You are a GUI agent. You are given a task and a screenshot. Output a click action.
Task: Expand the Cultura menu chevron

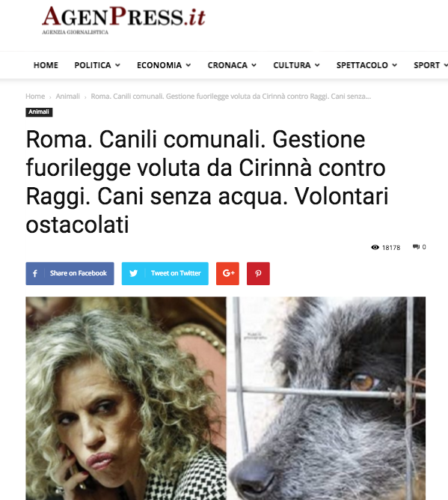click(x=317, y=65)
